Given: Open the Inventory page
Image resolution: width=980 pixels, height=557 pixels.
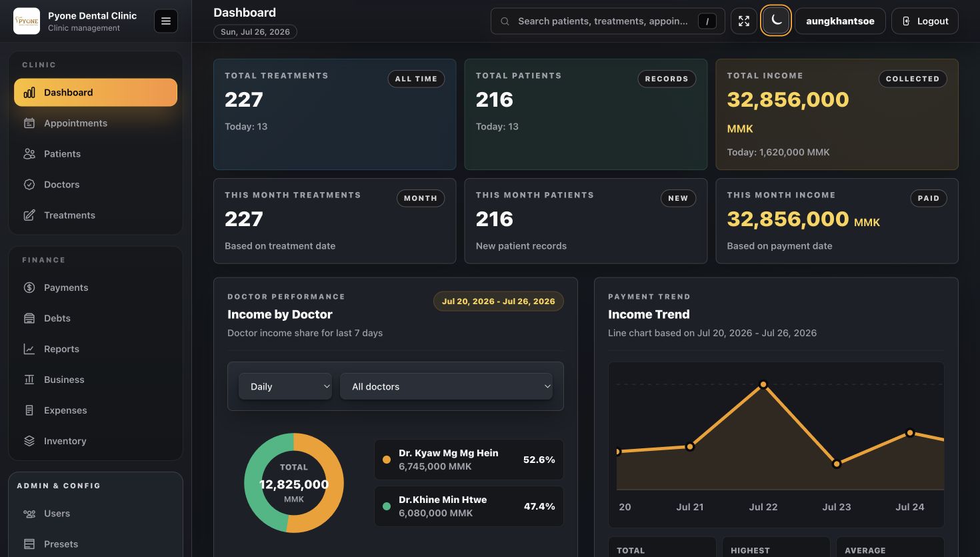Looking at the screenshot, I should [95, 441].
